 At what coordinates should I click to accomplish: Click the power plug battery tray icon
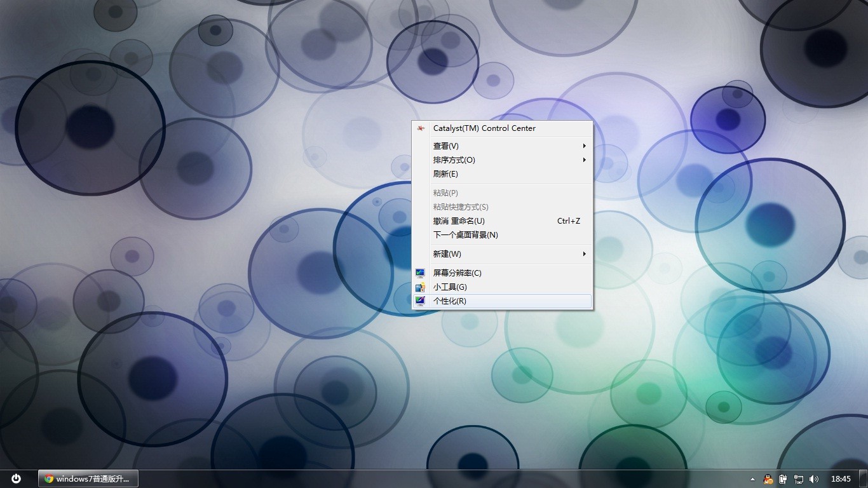tap(783, 479)
